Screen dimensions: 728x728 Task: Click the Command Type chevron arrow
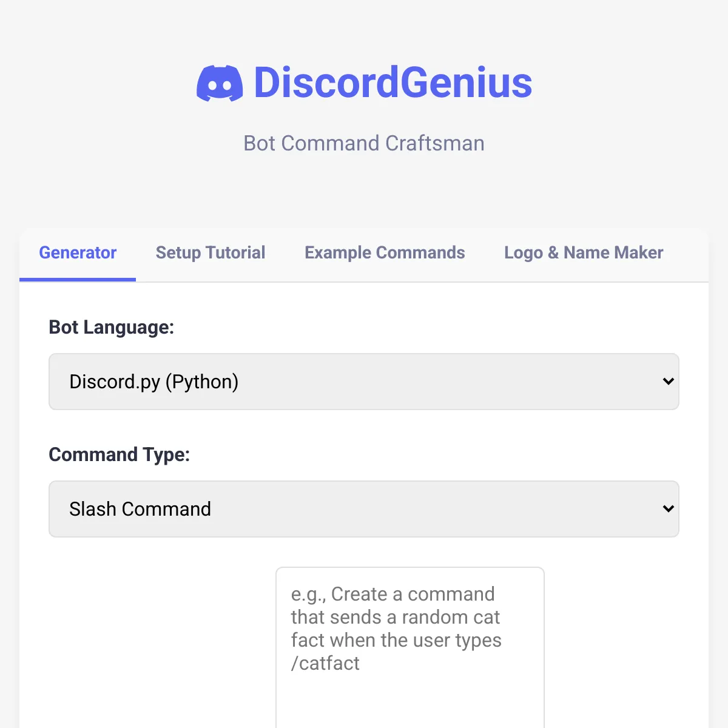point(669,509)
